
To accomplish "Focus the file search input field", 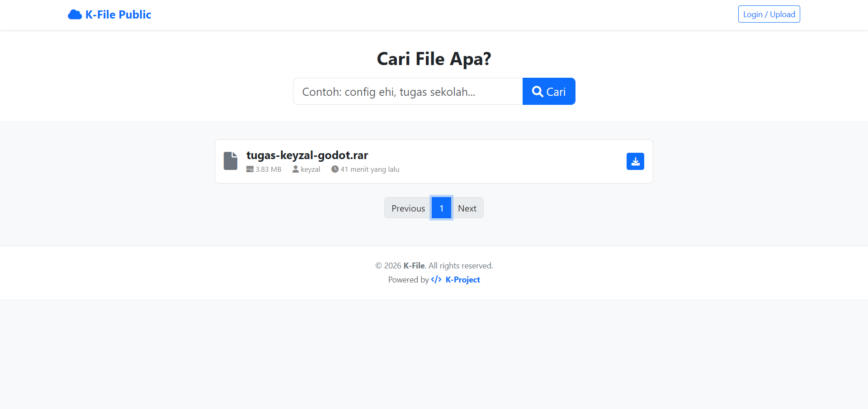I will (x=407, y=91).
